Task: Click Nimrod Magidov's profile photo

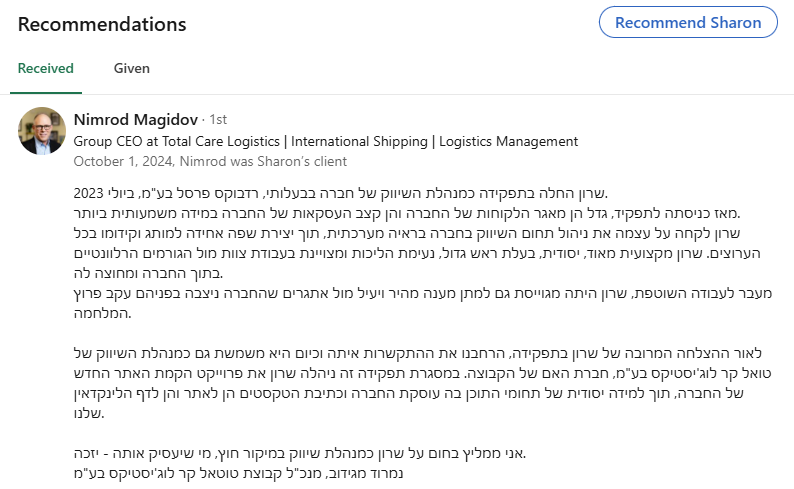Action: tap(42, 130)
